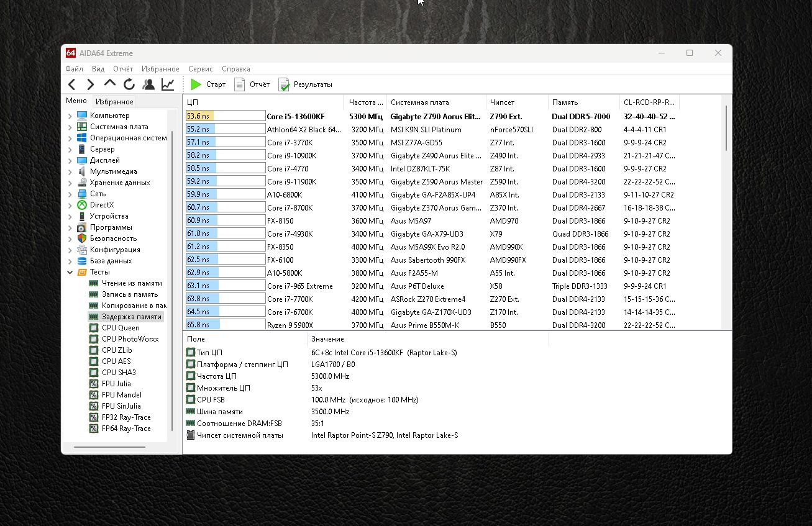Refresh using the circular arrow toolbar icon
This screenshot has width=812, height=526.
pos(129,84)
